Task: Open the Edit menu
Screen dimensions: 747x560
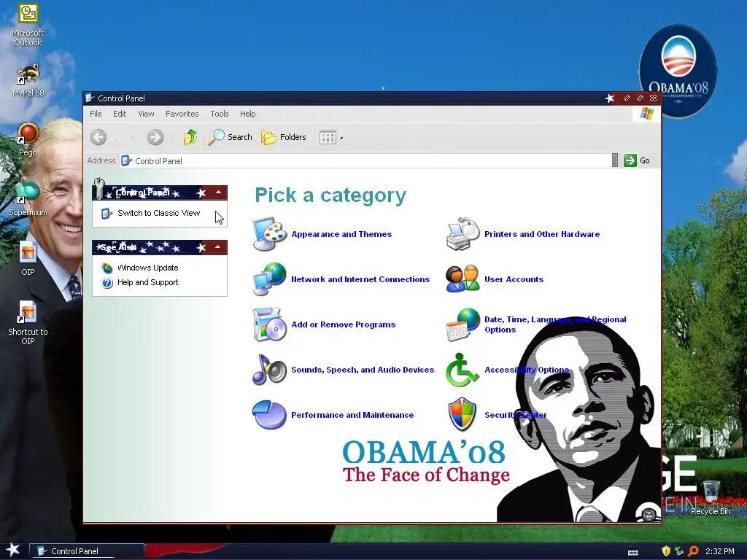Action: tap(120, 114)
